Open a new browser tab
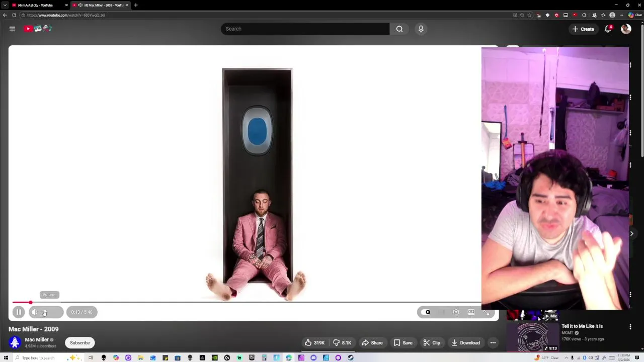This screenshot has width=644, height=362. (136, 5)
